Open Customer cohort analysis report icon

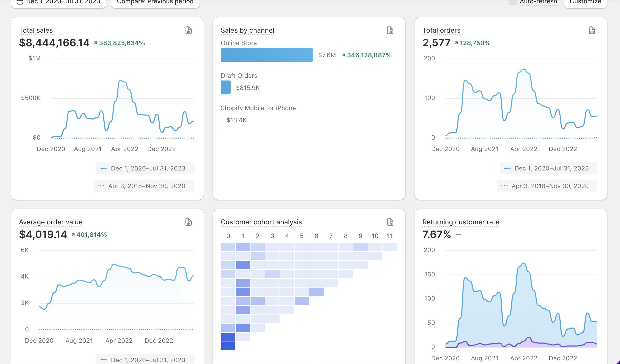(390, 222)
